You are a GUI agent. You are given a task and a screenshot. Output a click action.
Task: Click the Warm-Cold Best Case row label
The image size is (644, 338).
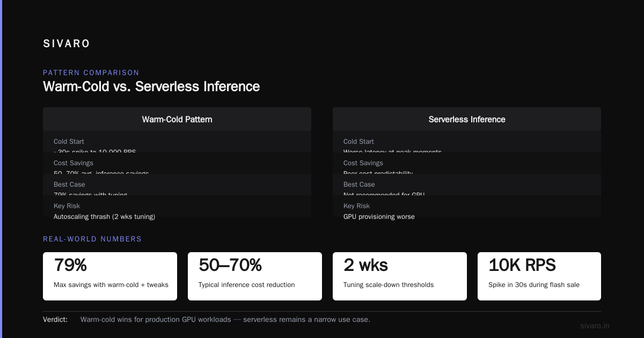point(69,185)
